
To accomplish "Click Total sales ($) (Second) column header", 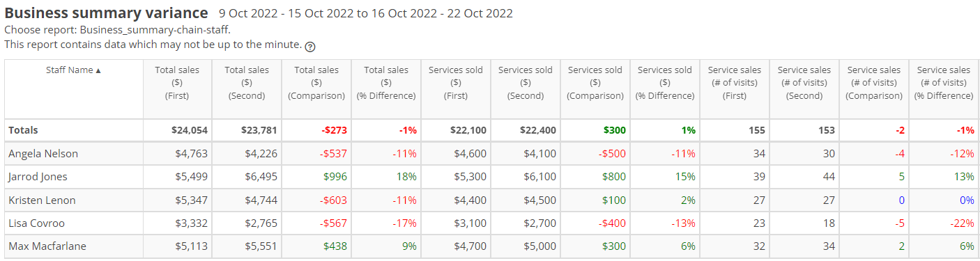I will coord(247,83).
